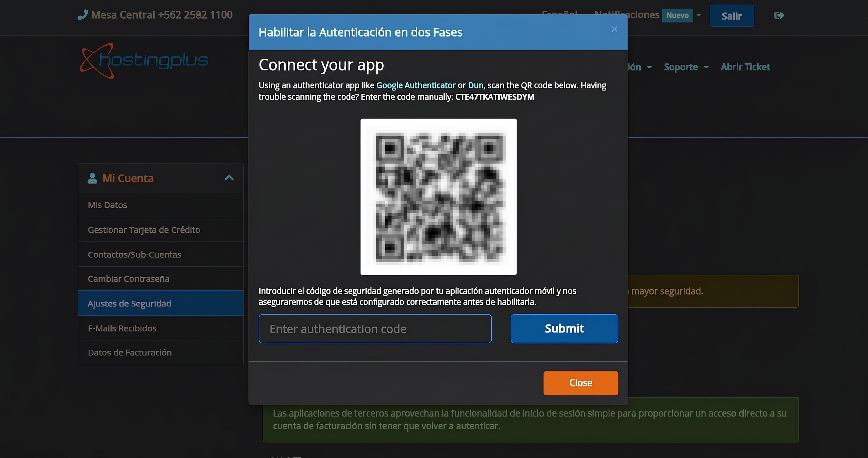Click the orange Close button
This screenshot has height=458, width=868.
[x=581, y=383]
